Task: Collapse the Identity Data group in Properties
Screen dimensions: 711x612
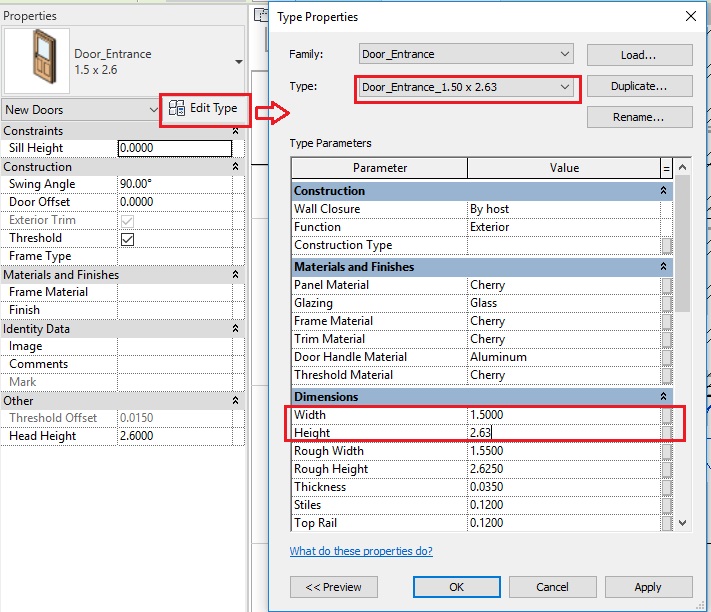Action: [235, 329]
